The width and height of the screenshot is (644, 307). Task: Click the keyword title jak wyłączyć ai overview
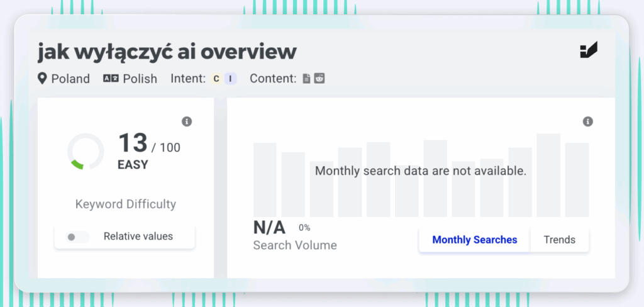[167, 52]
